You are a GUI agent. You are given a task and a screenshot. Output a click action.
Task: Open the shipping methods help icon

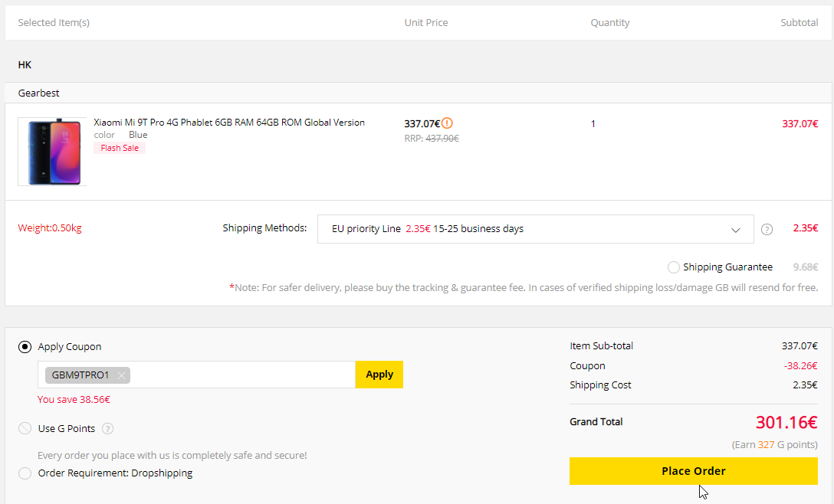767,229
